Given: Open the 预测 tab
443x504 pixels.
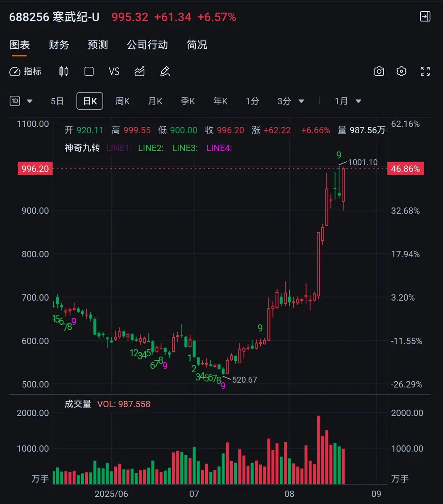Looking at the screenshot, I should click(x=98, y=45).
